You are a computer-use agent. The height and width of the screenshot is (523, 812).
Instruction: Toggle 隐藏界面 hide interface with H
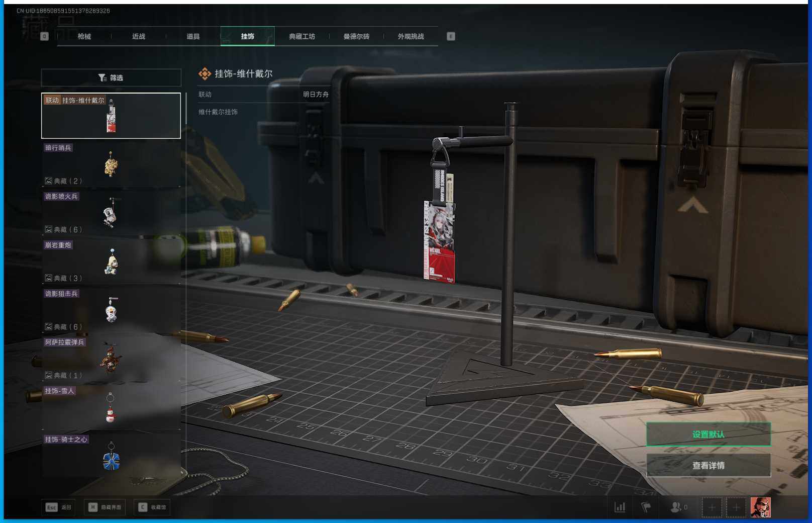[105, 507]
